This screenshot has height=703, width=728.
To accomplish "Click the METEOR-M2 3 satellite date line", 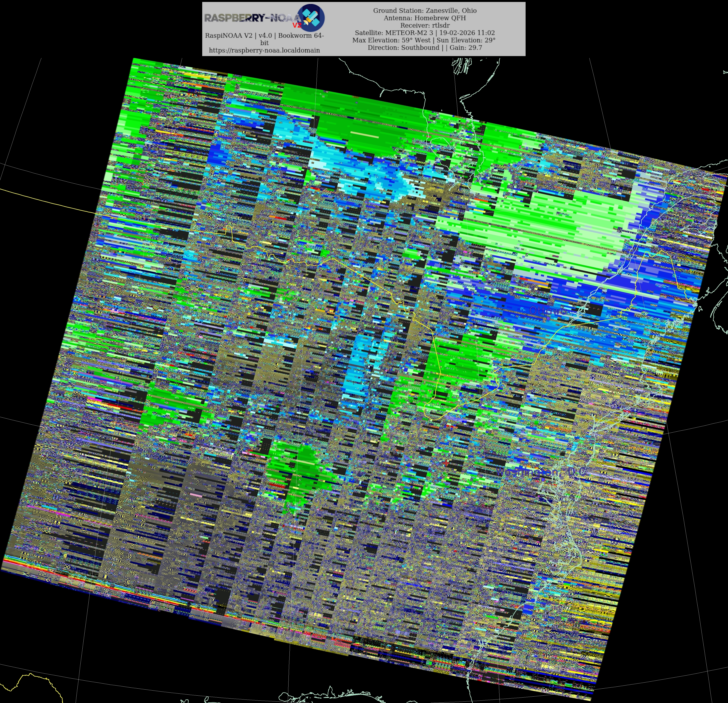I will 424,33.
